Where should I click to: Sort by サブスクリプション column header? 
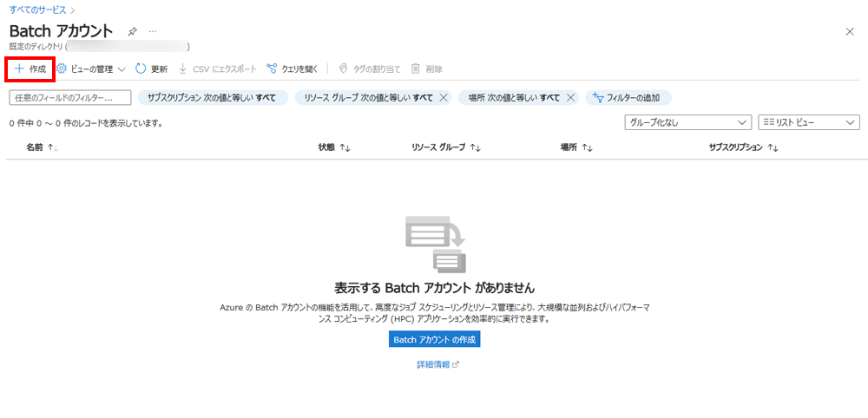[x=744, y=147]
